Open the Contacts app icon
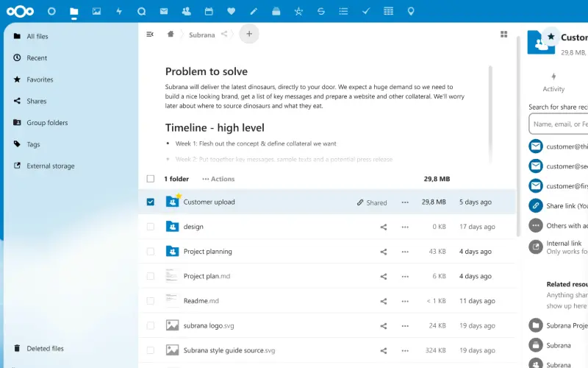The width and height of the screenshot is (588, 368). tap(187, 11)
